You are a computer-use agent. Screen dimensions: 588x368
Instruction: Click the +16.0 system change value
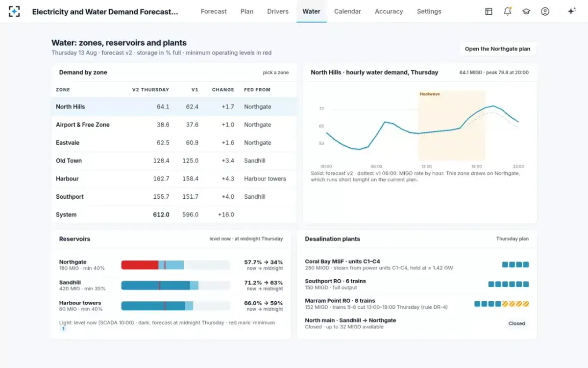[226, 214]
